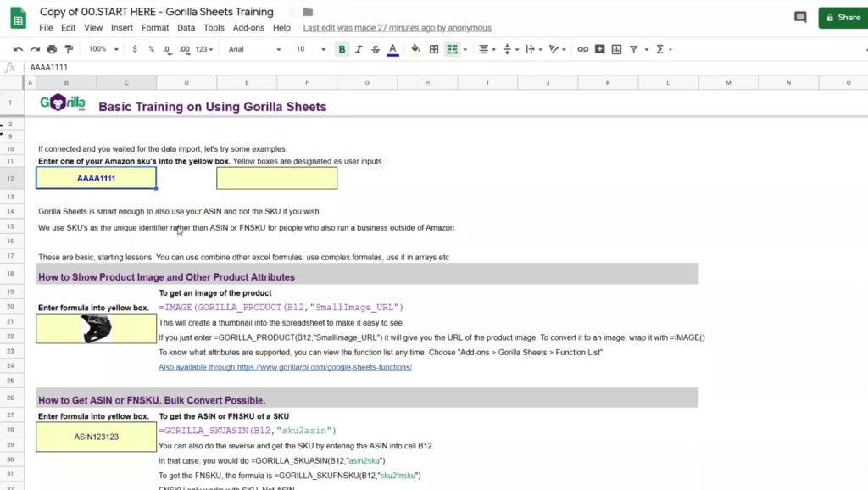Screen dimensions: 868x490
Task: Select column H header
Action: 427,82
